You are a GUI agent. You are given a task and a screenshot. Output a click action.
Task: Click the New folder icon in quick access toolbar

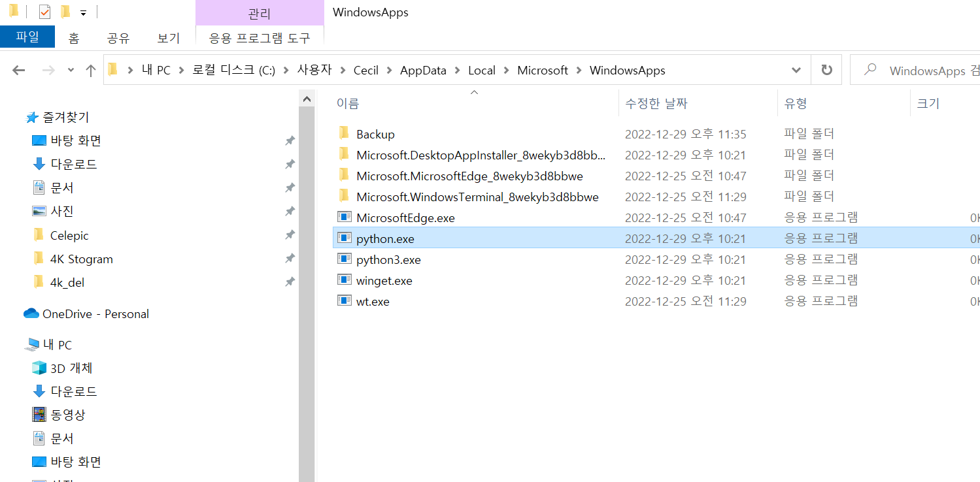65,12
